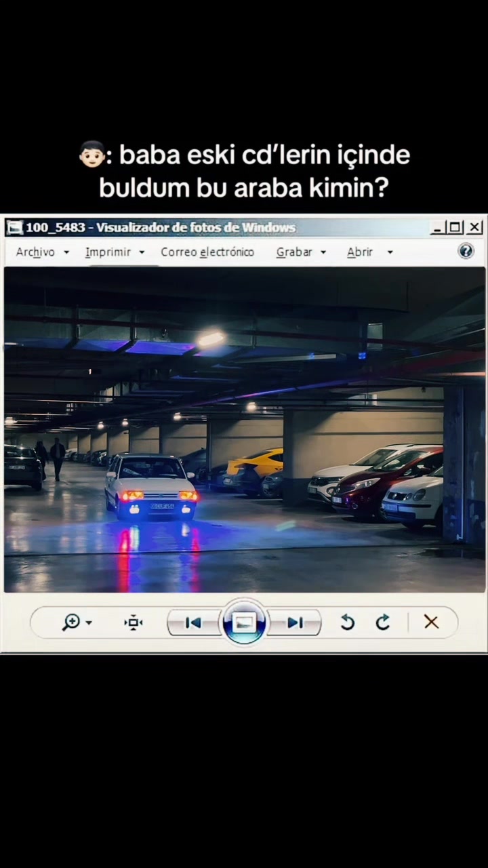Maximize the photo viewer window
The height and width of the screenshot is (868, 488).
[x=456, y=227]
